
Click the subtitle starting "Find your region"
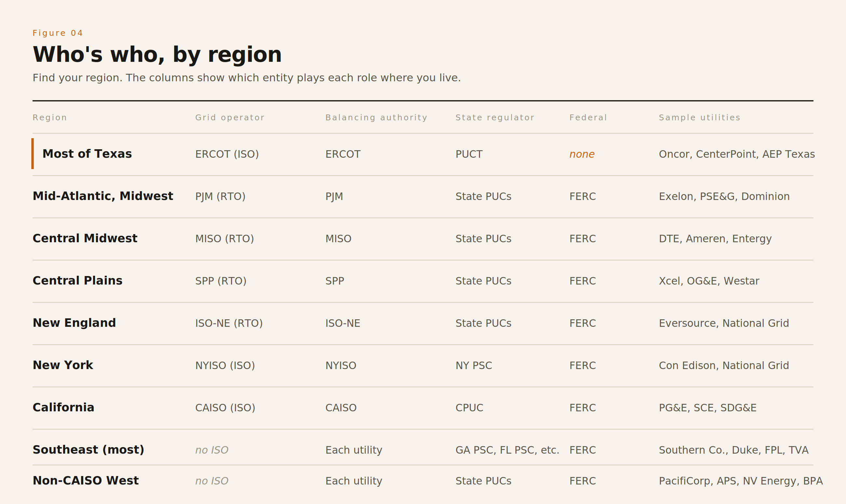click(x=247, y=78)
